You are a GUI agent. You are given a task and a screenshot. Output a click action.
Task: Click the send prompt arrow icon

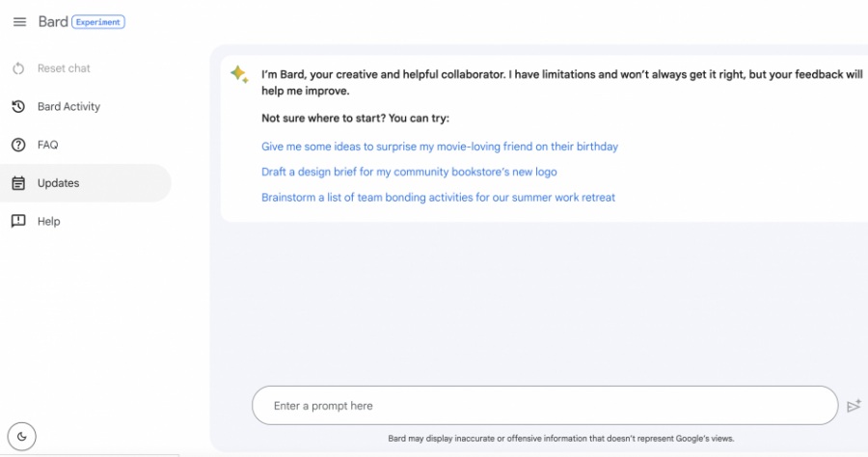854,406
